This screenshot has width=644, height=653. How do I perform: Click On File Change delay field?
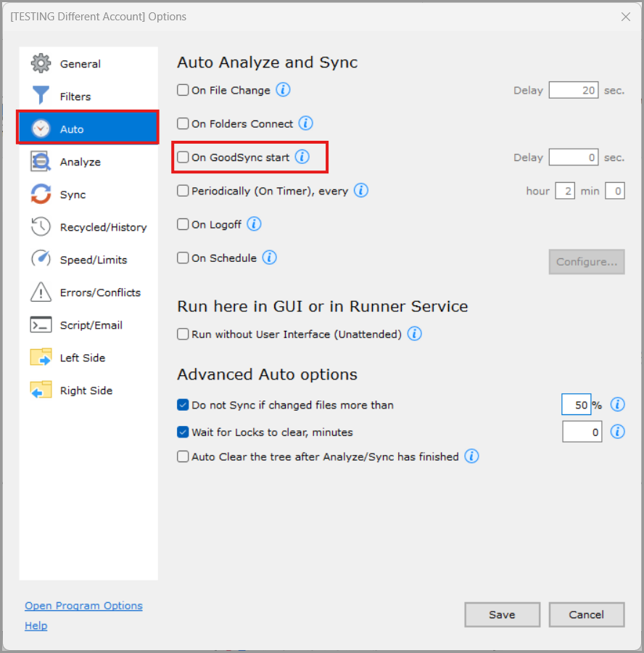tap(574, 90)
